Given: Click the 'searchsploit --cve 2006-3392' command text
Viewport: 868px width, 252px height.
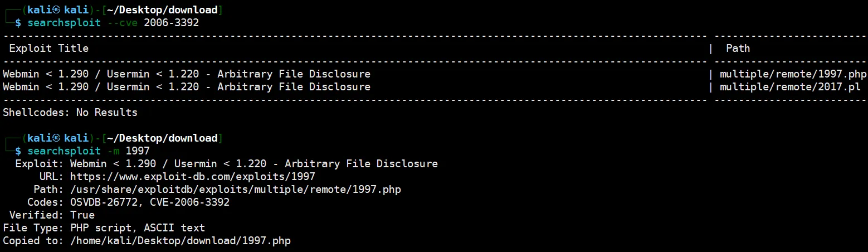Looking at the screenshot, I should coord(113,23).
